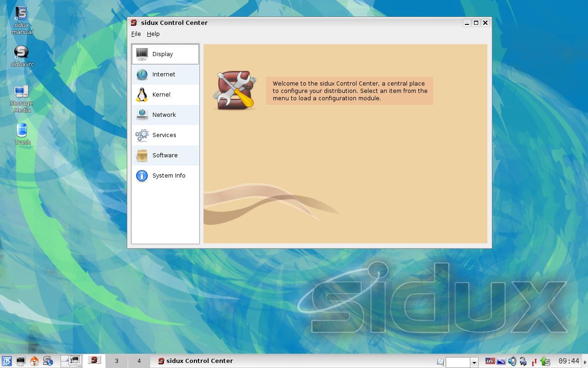588x368 pixels.
Task: Open the volume speaker tray icon
Action: pyautogui.click(x=512, y=361)
